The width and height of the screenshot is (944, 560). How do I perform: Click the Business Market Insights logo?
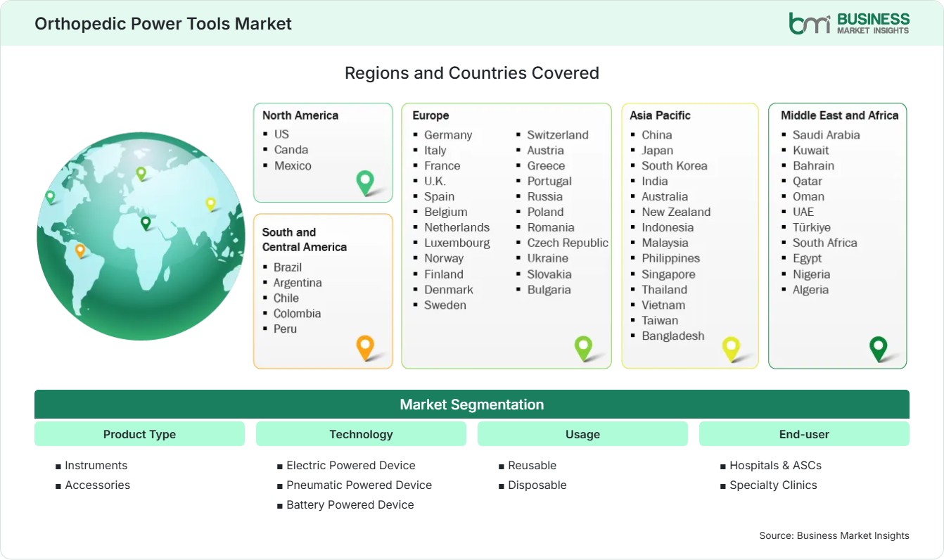click(849, 23)
